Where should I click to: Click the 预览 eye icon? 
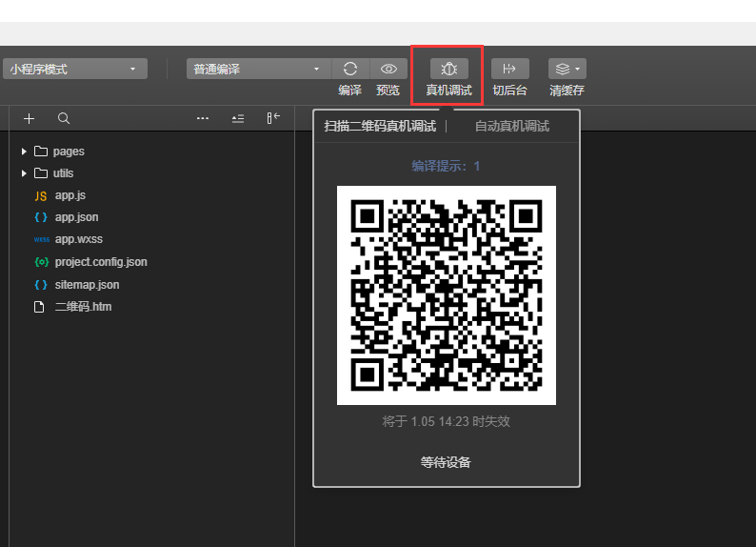click(388, 69)
